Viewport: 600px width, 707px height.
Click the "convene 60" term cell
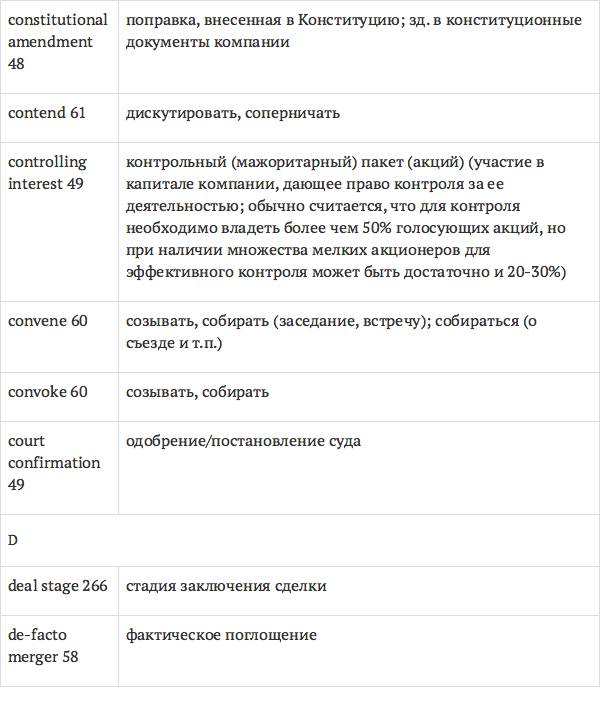pos(47,321)
